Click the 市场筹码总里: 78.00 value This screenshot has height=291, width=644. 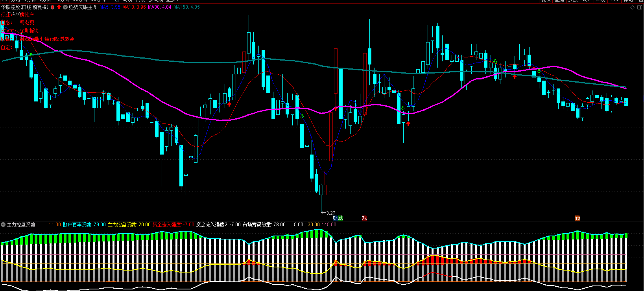pos(264,225)
